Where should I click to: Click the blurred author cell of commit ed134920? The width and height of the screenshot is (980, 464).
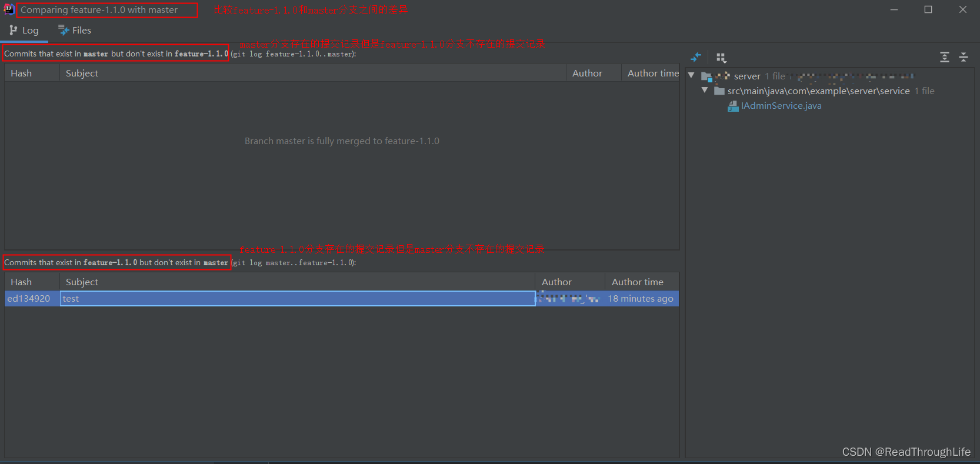pos(569,299)
